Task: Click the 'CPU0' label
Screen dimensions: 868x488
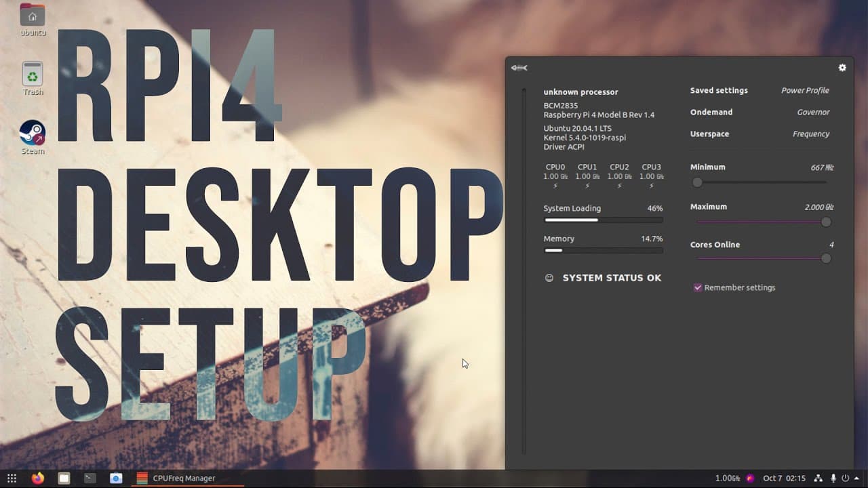Action: (x=555, y=167)
